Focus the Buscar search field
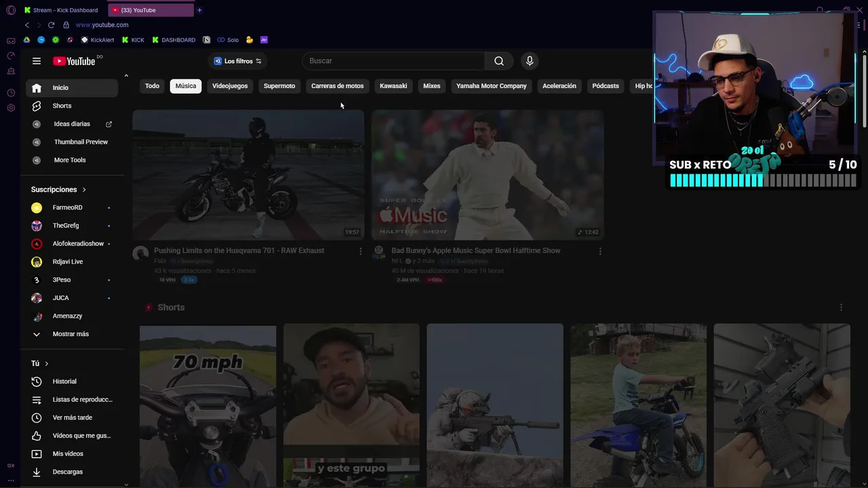Viewport: 868px width, 488px height. click(x=393, y=61)
